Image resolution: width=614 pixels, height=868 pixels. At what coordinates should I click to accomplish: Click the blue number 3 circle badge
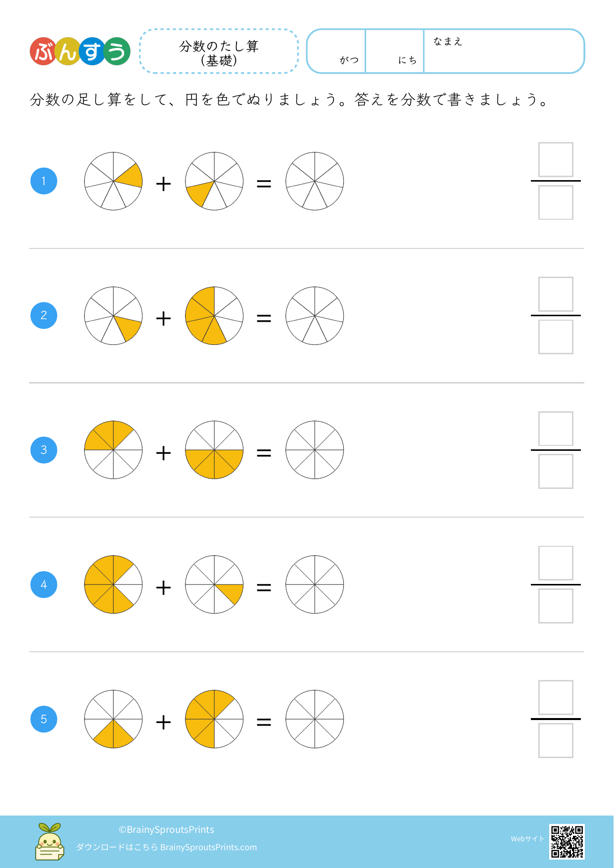pyautogui.click(x=44, y=450)
